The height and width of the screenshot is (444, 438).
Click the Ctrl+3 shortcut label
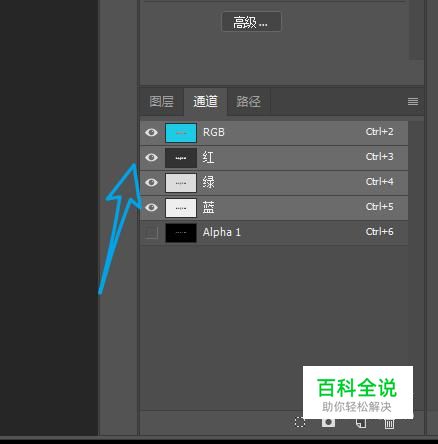[379, 157]
